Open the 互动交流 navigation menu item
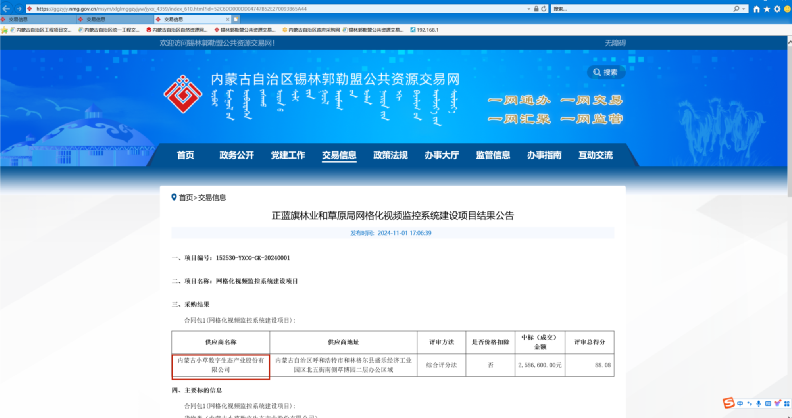 pos(596,155)
